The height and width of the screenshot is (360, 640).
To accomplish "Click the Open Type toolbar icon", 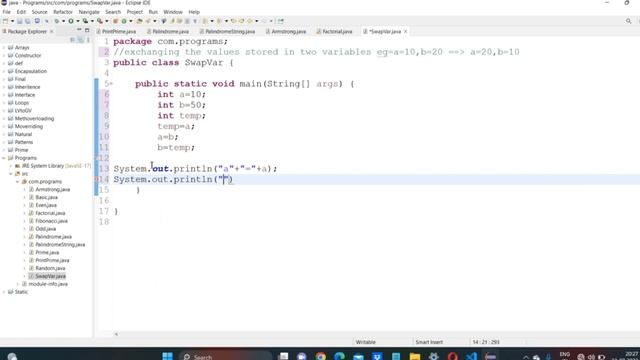I will click(139, 21).
